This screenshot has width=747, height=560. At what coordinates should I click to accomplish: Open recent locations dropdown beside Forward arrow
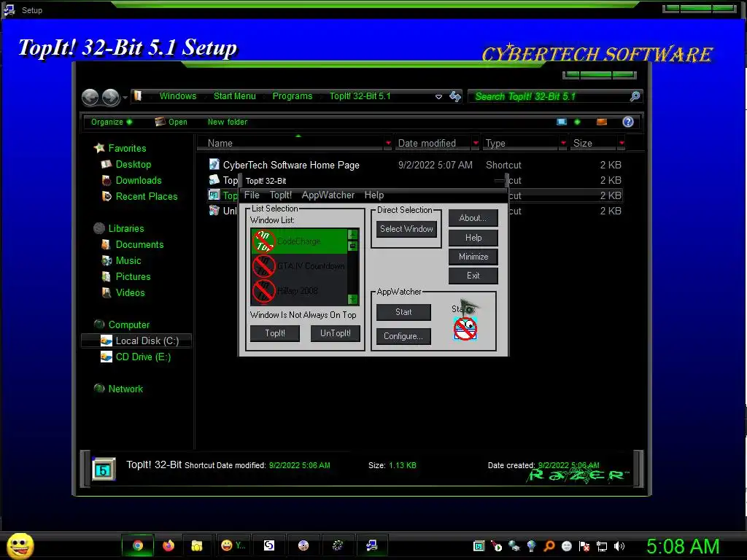[x=125, y=98]
